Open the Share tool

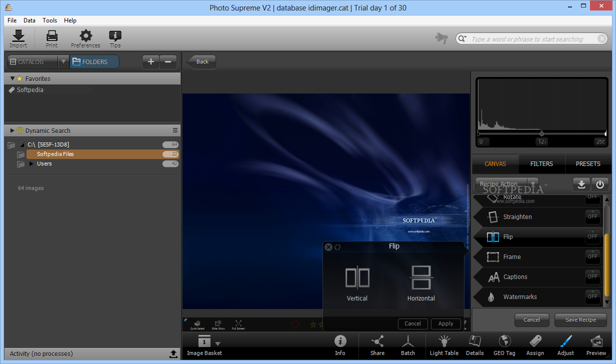(377, 345)
